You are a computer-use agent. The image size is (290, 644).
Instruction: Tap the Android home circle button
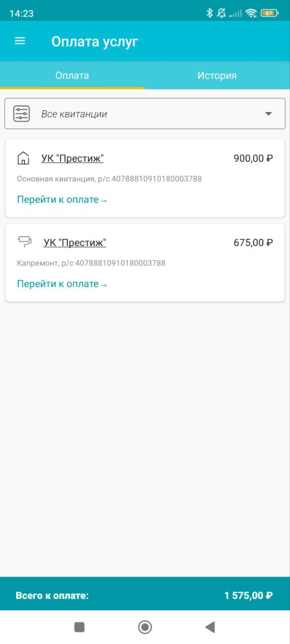click(145, 626)
